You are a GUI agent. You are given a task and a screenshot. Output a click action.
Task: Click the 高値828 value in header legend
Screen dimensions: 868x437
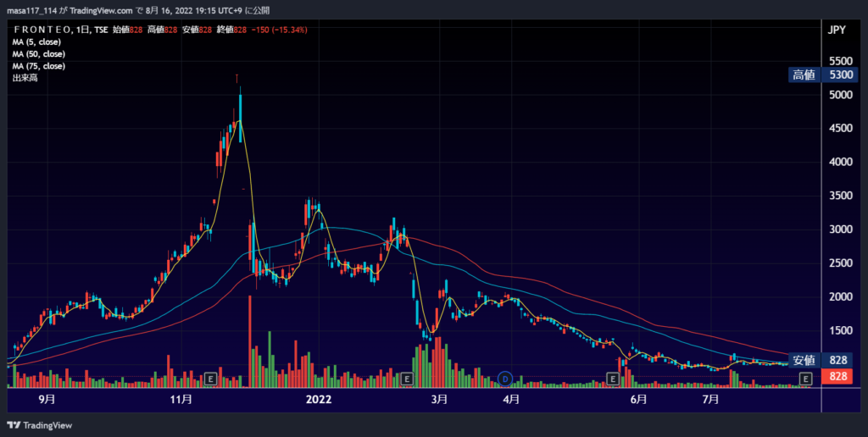click(x=162, y=30)
